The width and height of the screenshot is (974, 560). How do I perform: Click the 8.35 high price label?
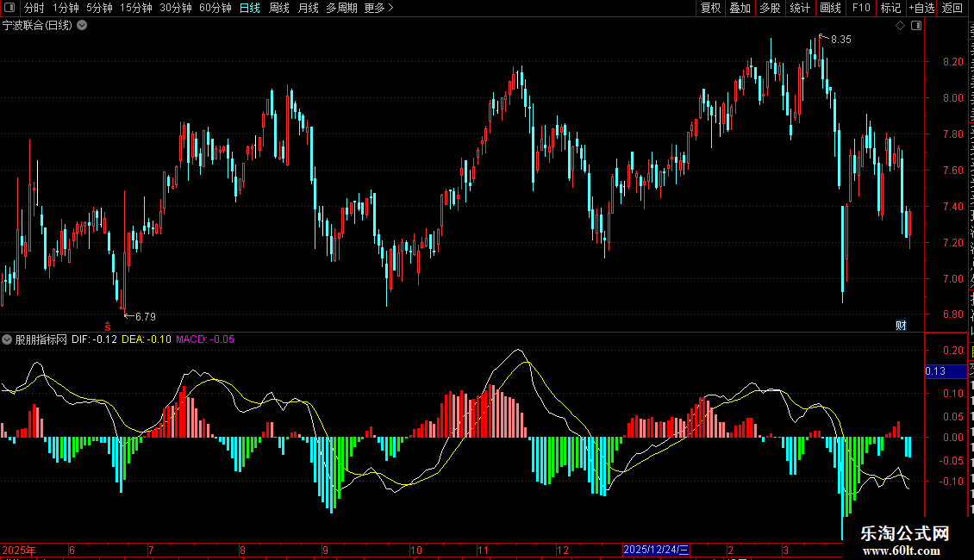[x=841, y=39]
